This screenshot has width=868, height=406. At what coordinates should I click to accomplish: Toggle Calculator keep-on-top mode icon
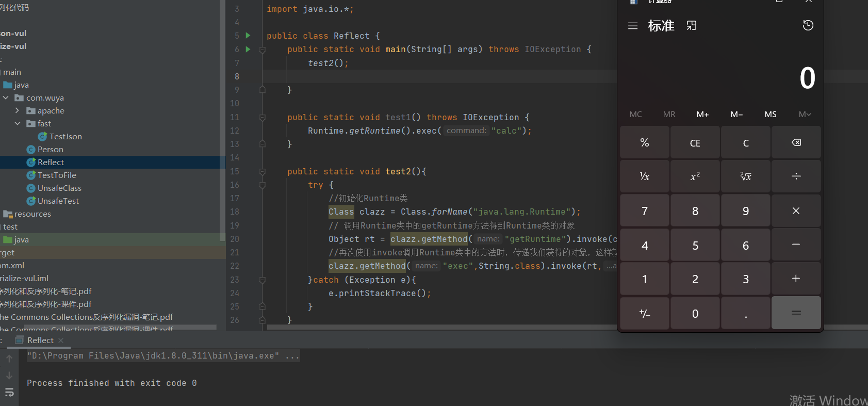coord(692,26)
